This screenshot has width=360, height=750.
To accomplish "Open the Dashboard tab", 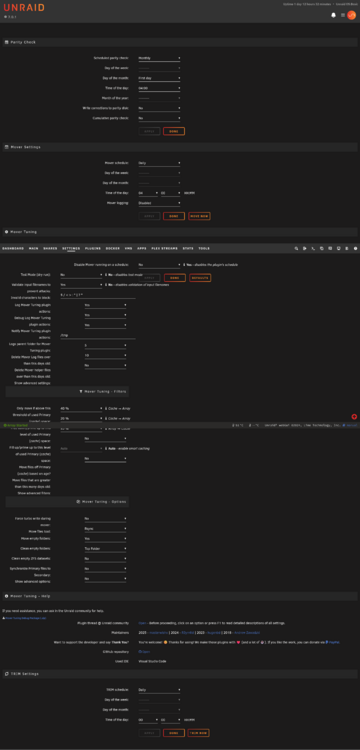I will (x=13, y=249).
